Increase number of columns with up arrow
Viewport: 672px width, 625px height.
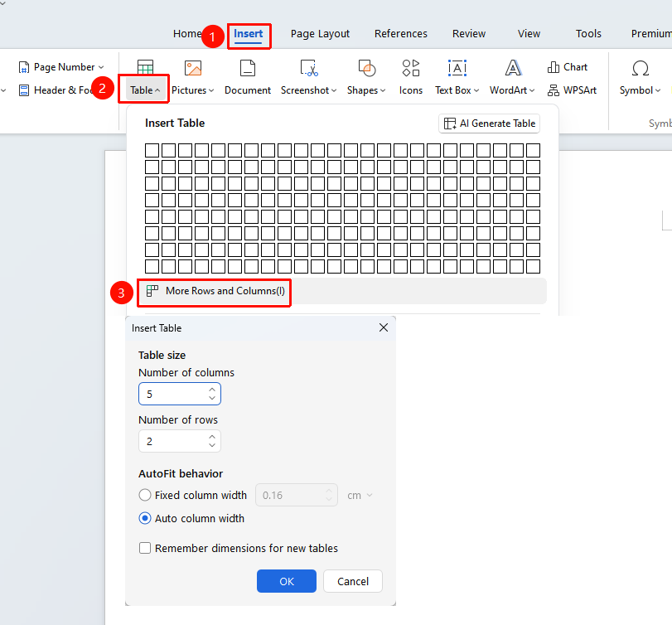[x=212, y=390]
